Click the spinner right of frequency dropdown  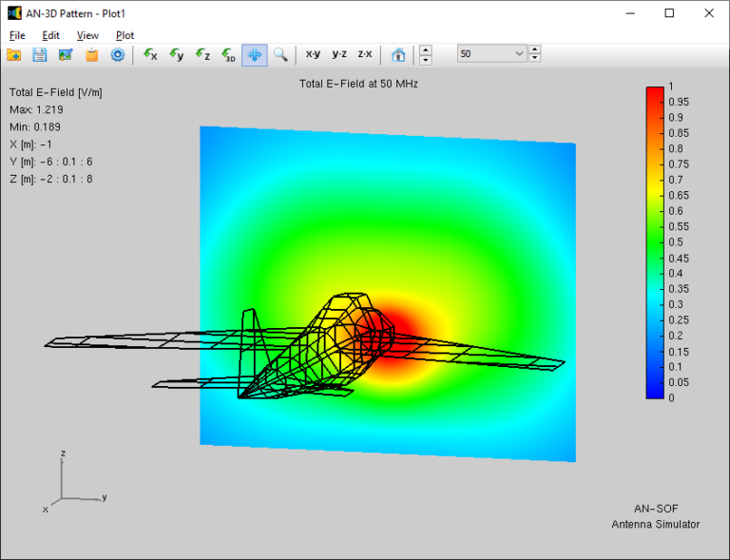[x=534, y=54]
